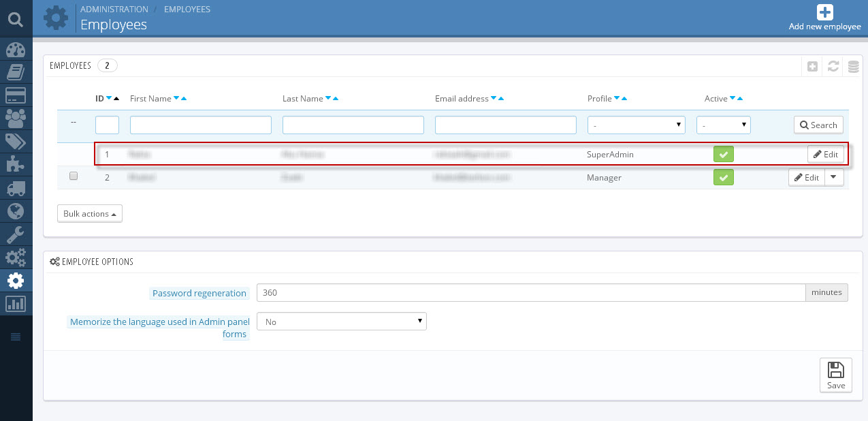Open Stats via the bar chart icon

coord(16,303)
